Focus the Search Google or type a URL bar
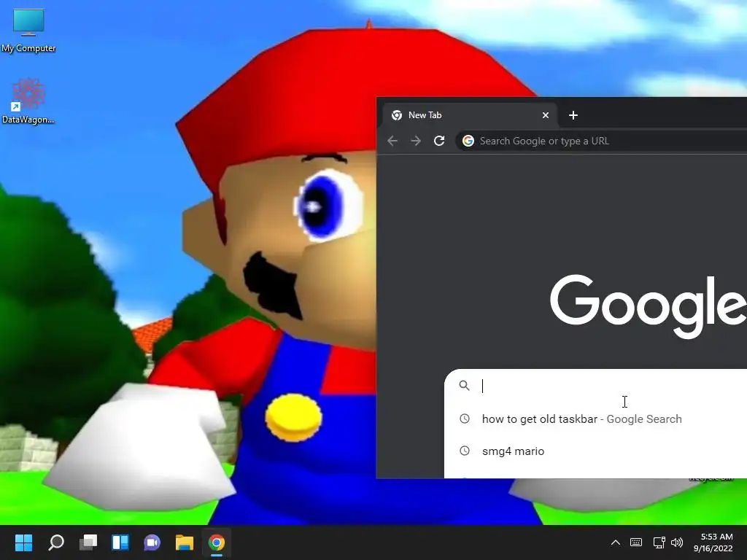Screen dimensions: 747x560 point(601,141)
